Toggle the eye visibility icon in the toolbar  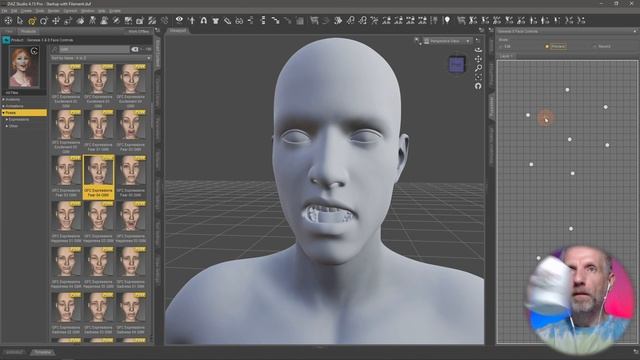point(179,20)
